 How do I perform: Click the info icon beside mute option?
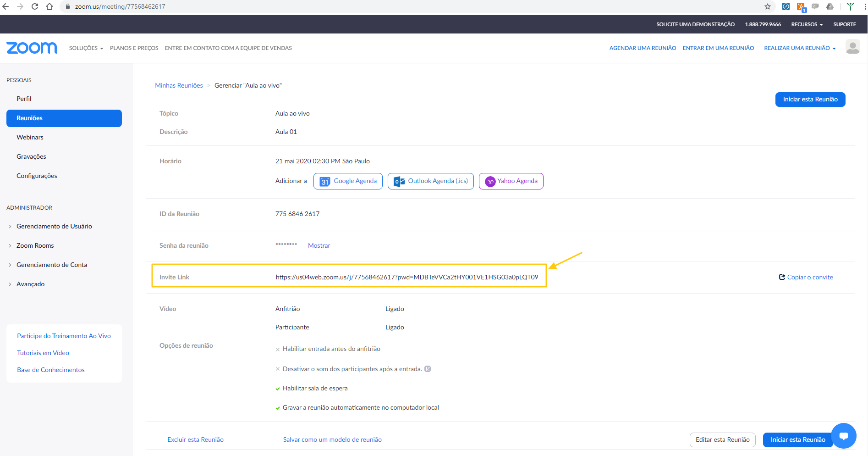coord(428,369)
